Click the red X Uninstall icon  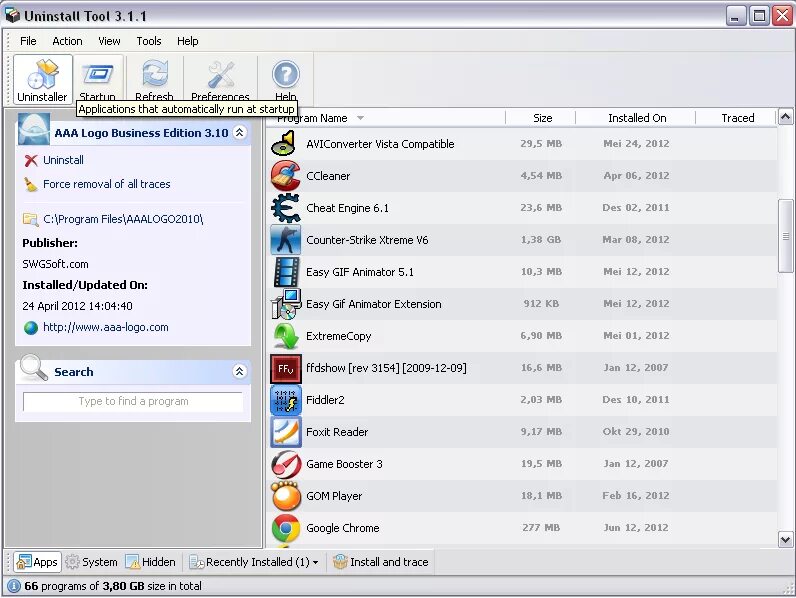tap(30, 160)
